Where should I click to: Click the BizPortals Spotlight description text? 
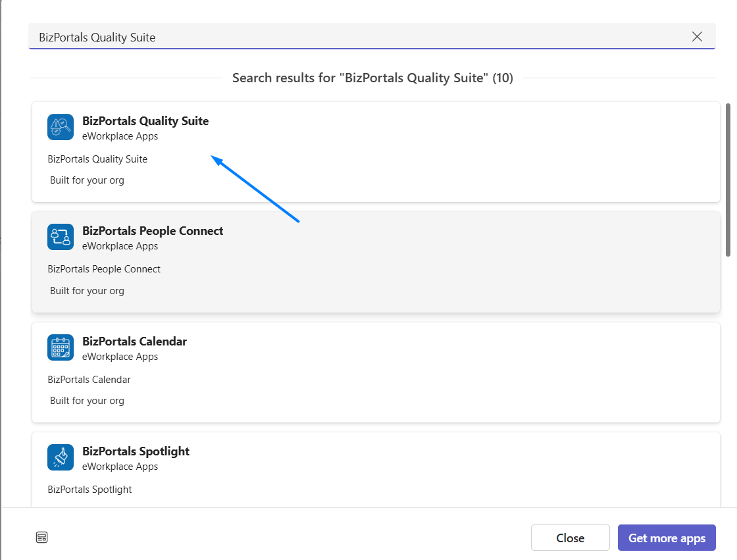[x=89, y=490]
